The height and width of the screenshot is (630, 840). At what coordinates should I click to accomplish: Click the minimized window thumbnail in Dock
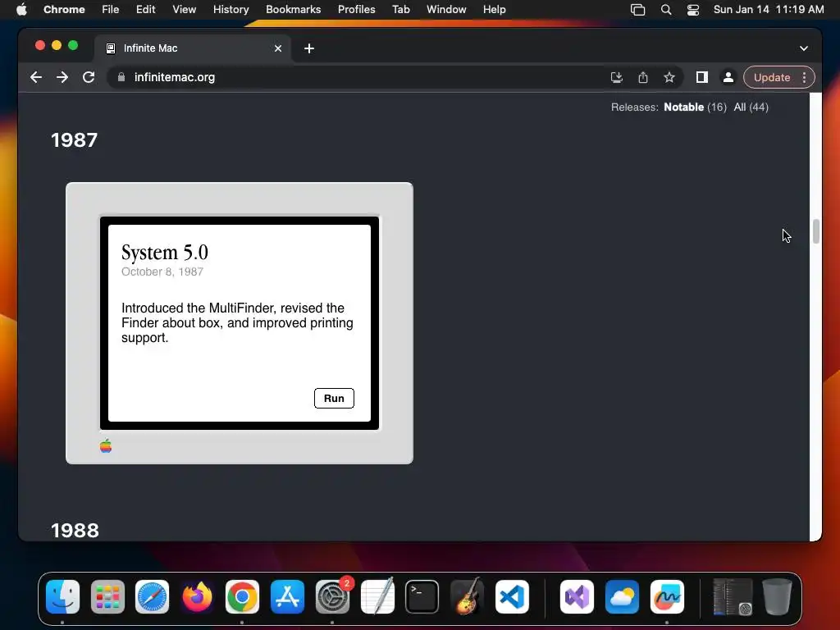[733, 596]
